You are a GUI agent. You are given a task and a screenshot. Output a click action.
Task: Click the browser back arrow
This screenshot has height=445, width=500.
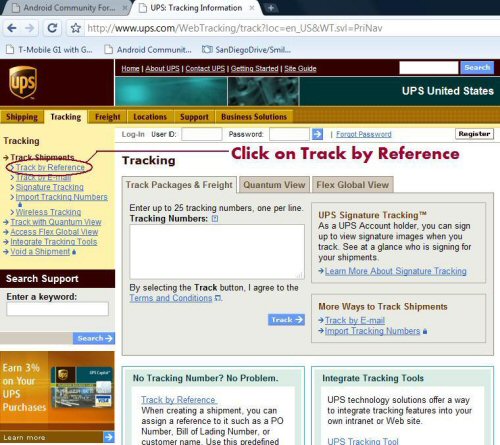[12, 28]
